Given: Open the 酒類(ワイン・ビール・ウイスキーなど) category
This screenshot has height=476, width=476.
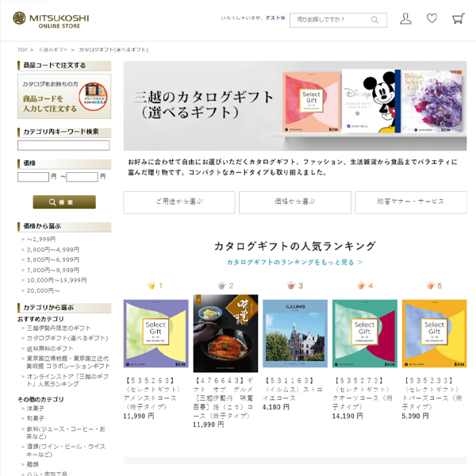Looking at the screenshot, I should [66, 451].
